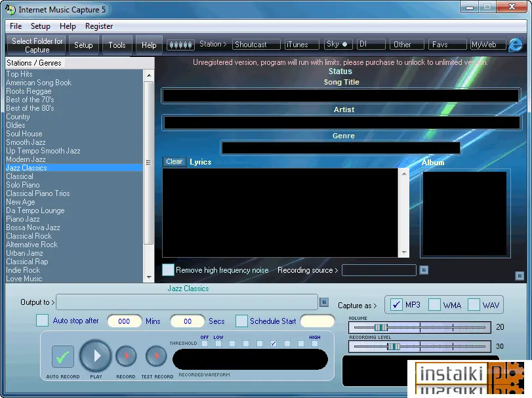Screen dimensions: 532x398
Task: Toggle the Auto stop after checkbox
Action: 42,321
